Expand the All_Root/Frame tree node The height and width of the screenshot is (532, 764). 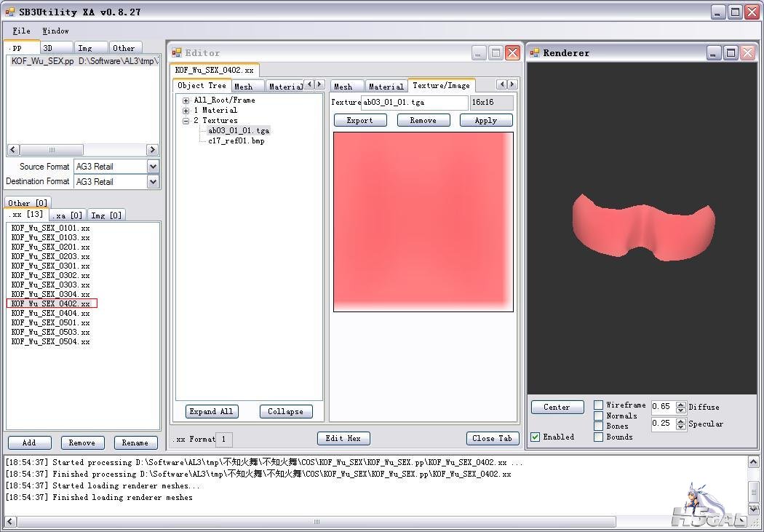tap(186, 100)
